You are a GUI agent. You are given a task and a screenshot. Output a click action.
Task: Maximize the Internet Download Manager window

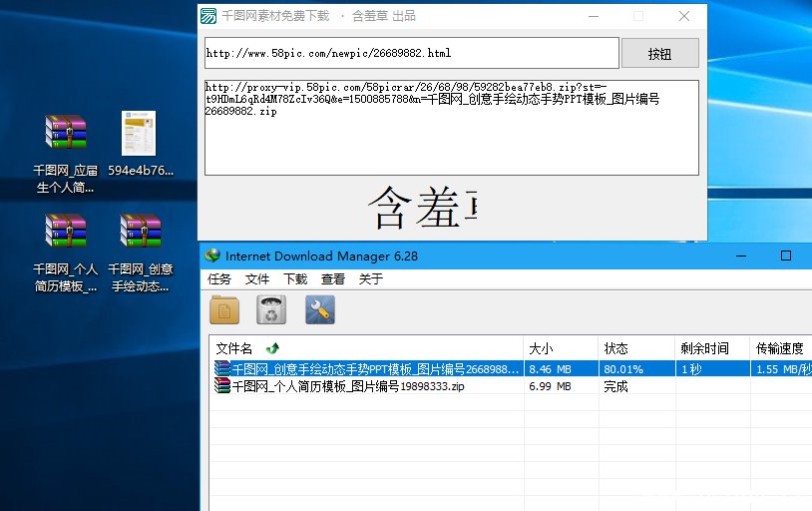pyautogui.click(x=786, y=255)
